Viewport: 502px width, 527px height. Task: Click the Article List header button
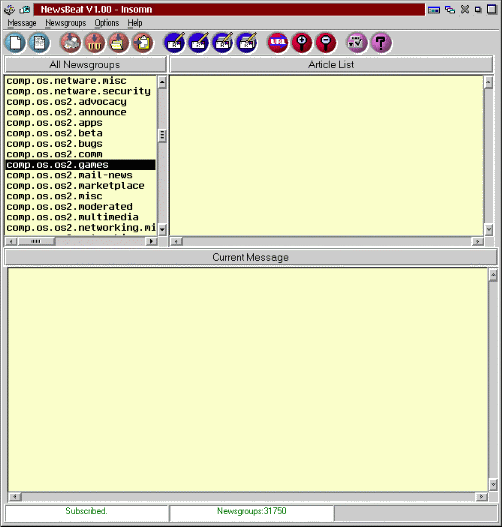pos(331,65)
